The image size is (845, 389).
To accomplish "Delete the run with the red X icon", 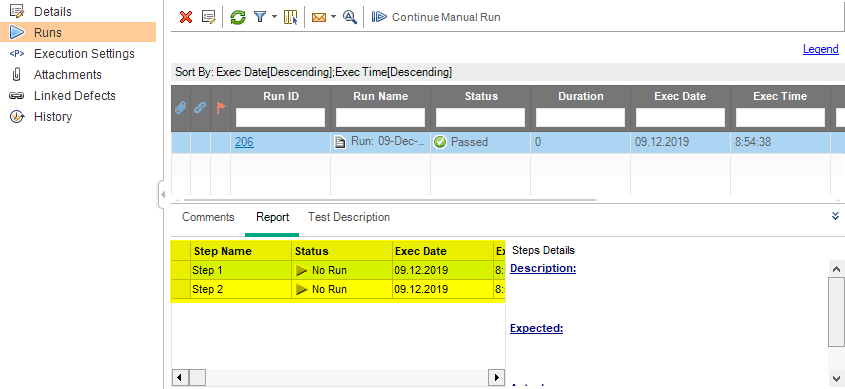I will (186, 17).
